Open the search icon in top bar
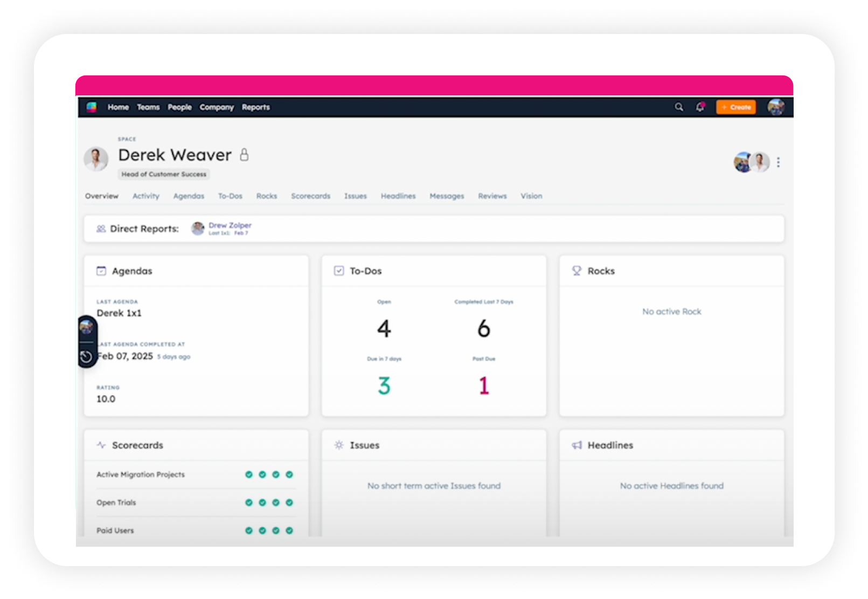Image resolution: width=868 pixels, height=599 pixels. coord(679,107)
